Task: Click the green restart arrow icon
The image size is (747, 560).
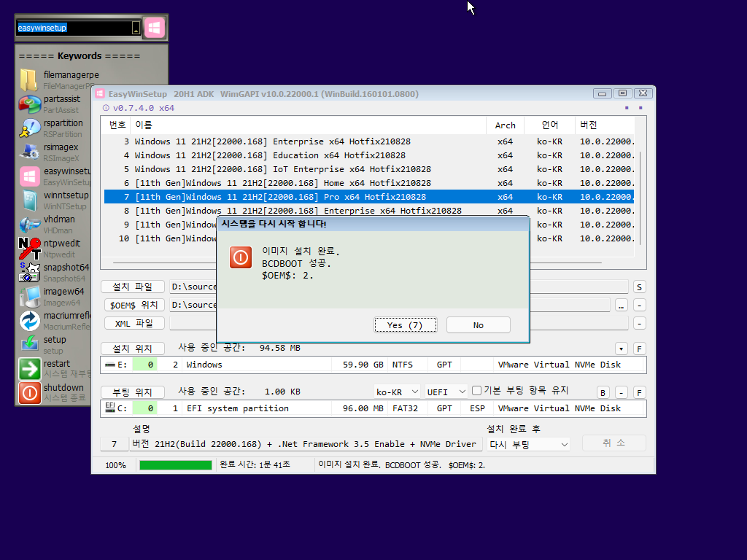Action: 29,368
